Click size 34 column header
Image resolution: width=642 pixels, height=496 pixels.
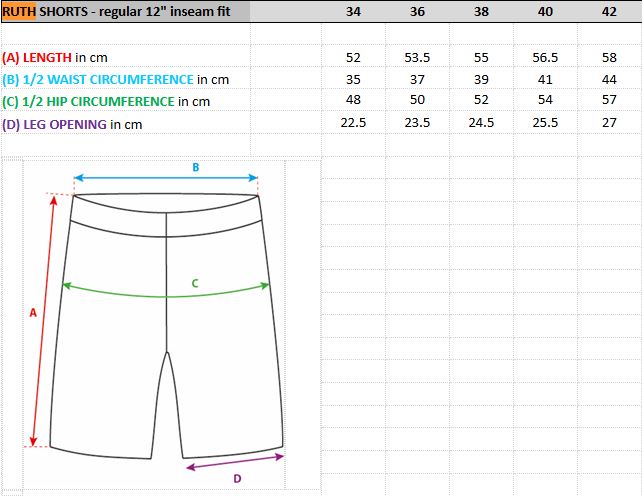353,11
